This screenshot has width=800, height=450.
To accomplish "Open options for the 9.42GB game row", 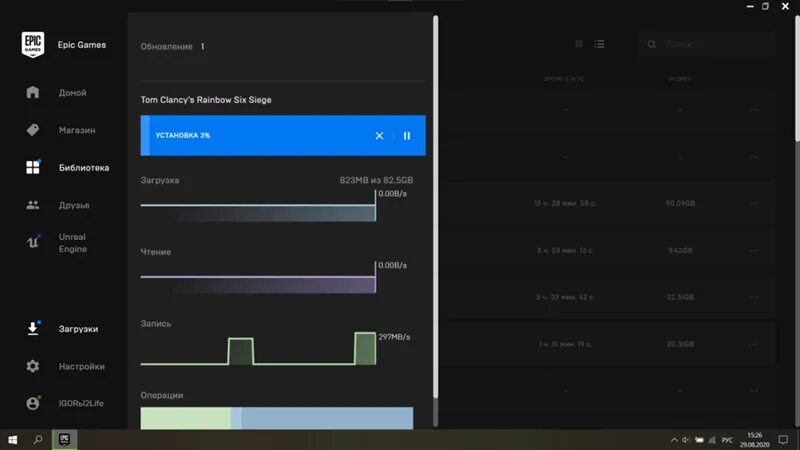I will (x=754, y=251).
